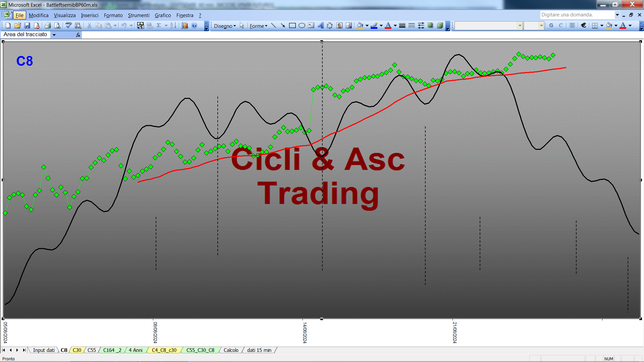Click formatting toolbar font color A
Image resolution: width=644 pixels, height=362 pixels.
pos(623,25)
